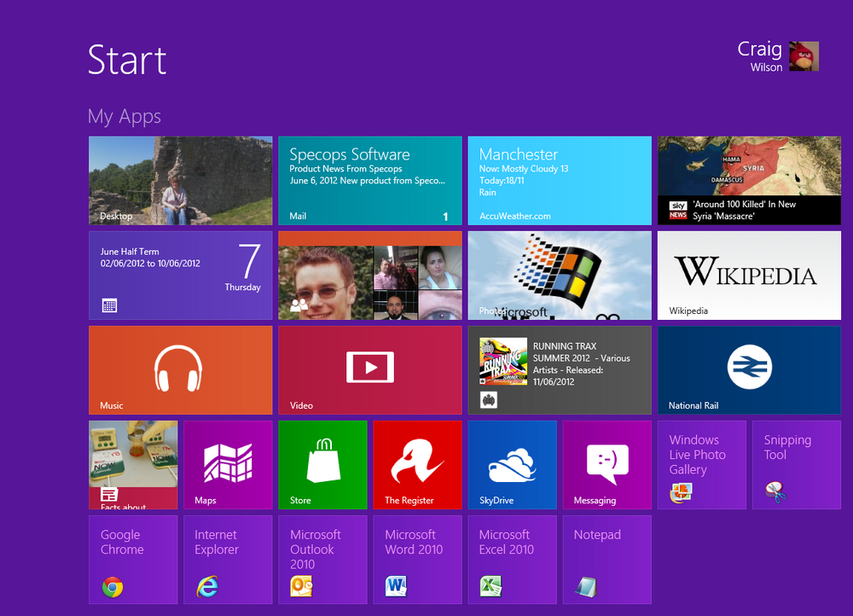This screenshot has width=853, height=616.
Task: Launch the Wikipedia tile
Action: 749,276
